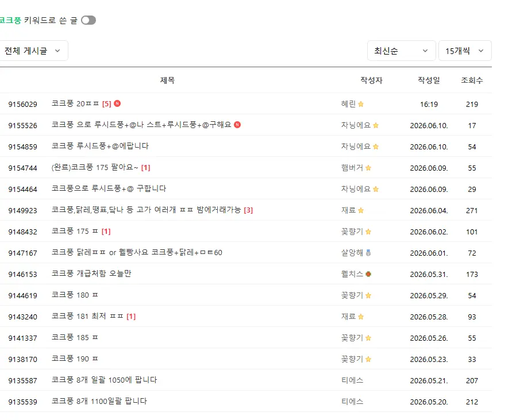Click star icon beside 재로 on post 9143240
Viewport: 516px width, 420px height.
361,317
